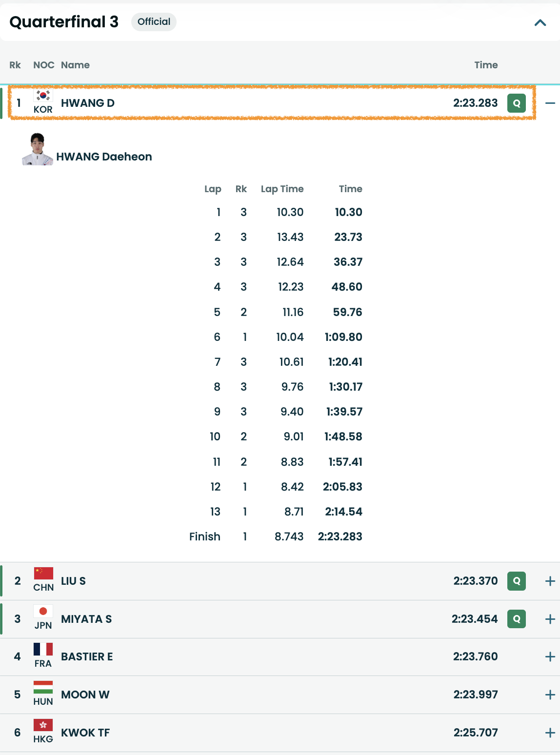
Task: Expand MIYATA S lap details
Action: pyautogui.click(x=550, y=619)
